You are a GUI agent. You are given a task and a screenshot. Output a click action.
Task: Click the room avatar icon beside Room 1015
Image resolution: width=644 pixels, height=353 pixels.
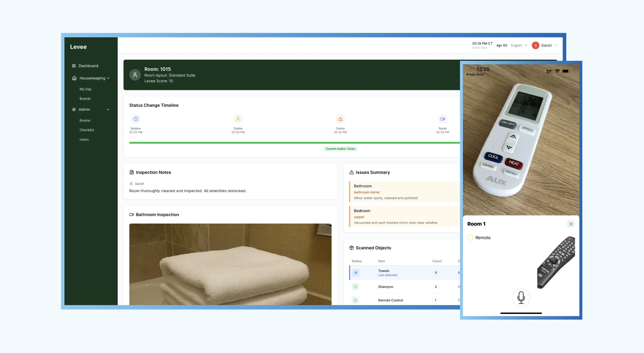click(x=135, y=75)
